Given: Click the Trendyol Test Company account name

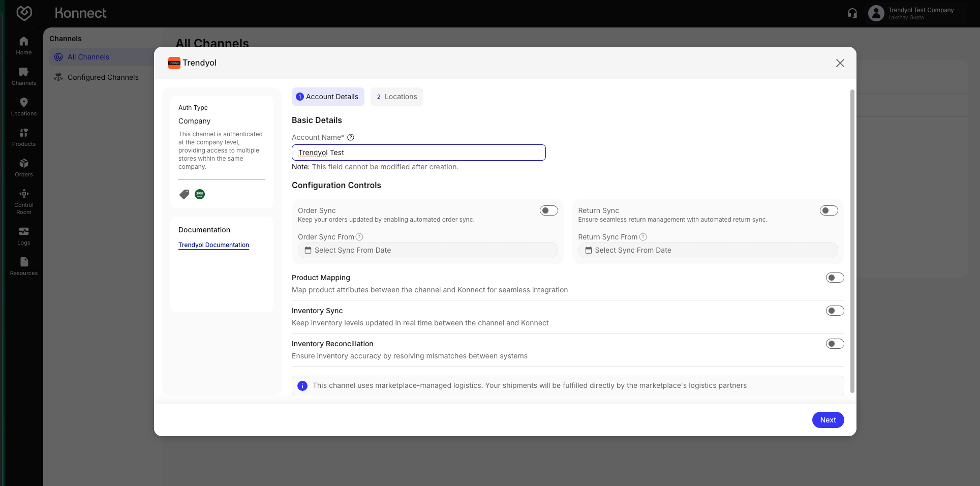Looking at the screenshot, I should 921,10.
